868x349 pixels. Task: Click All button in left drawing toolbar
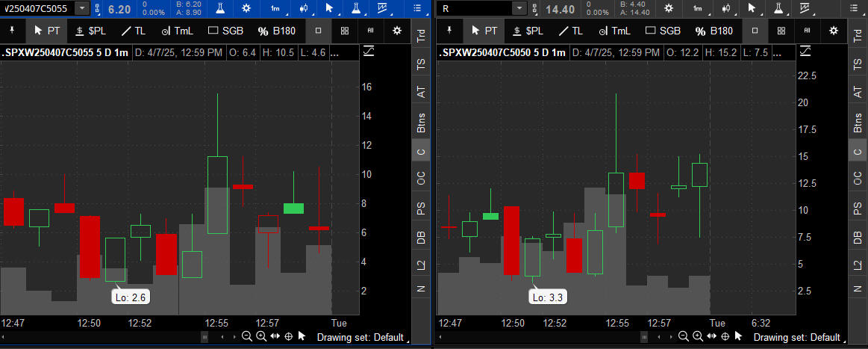369,31
